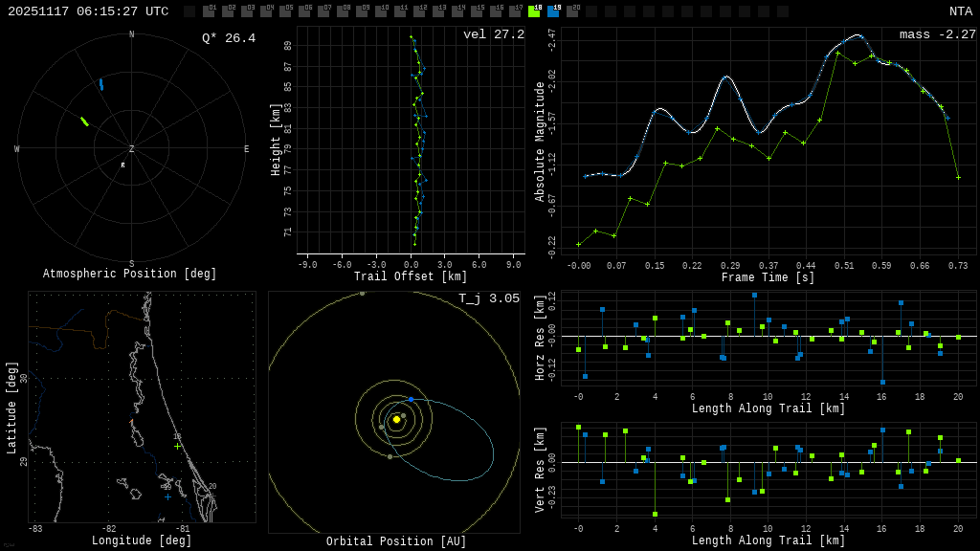
Task: Click the zenith Z marker in sky plot
Action: (132, 149)
